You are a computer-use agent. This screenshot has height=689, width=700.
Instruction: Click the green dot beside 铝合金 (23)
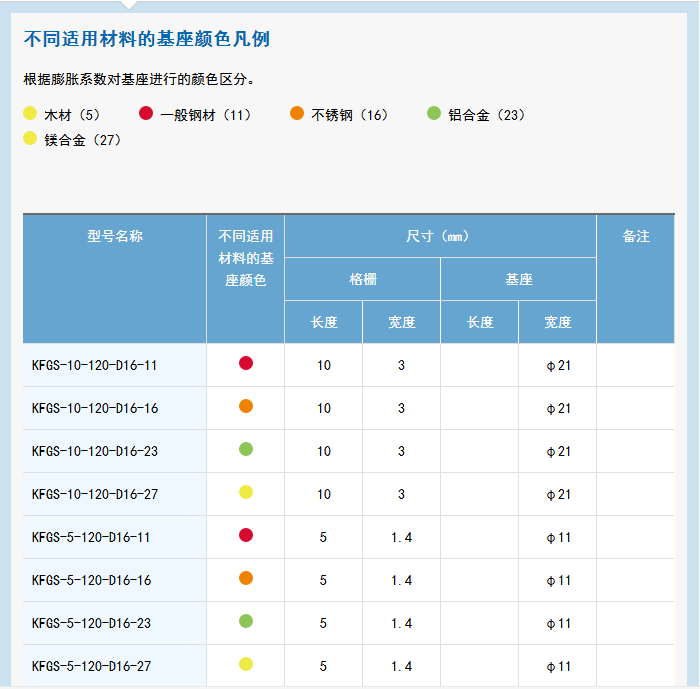[434, 113]
